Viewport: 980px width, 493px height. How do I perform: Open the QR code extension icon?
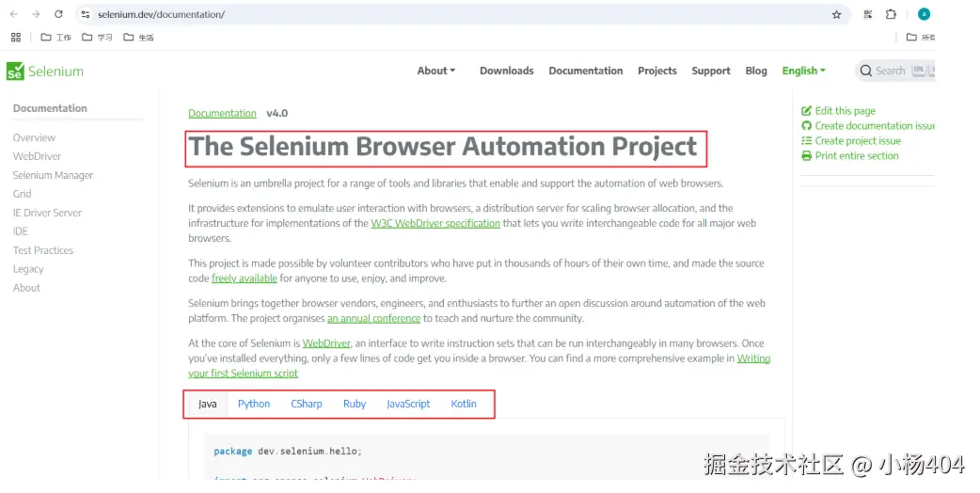867,14
